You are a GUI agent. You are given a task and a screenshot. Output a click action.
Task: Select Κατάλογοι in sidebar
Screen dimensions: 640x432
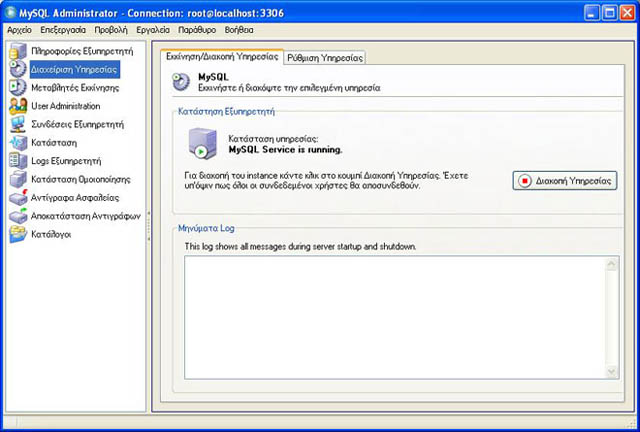51,234
